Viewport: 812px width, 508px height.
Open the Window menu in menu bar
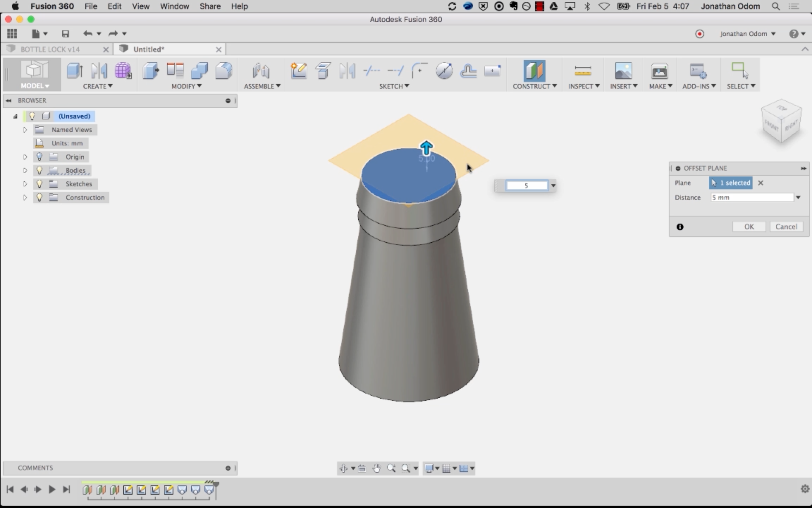[x=174, y=6]
